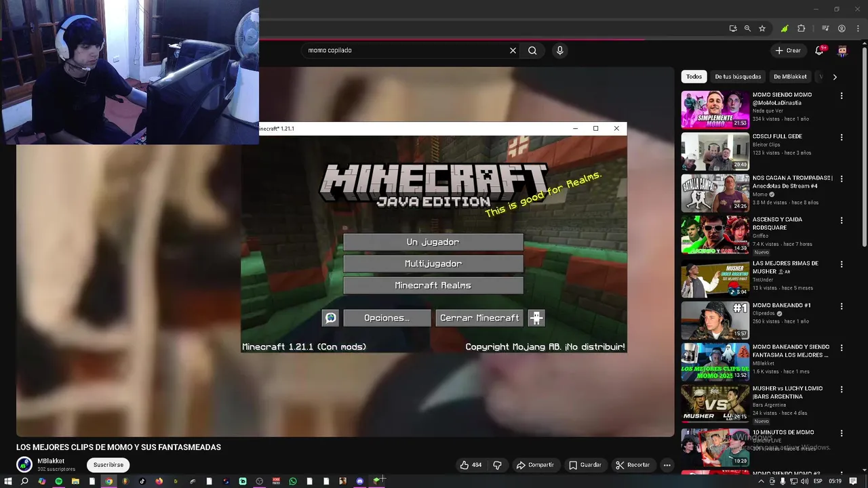The height and width of the screenshot is (488, 868).
Task: Click the Compartir share button
Action: (x=535, y=465)
